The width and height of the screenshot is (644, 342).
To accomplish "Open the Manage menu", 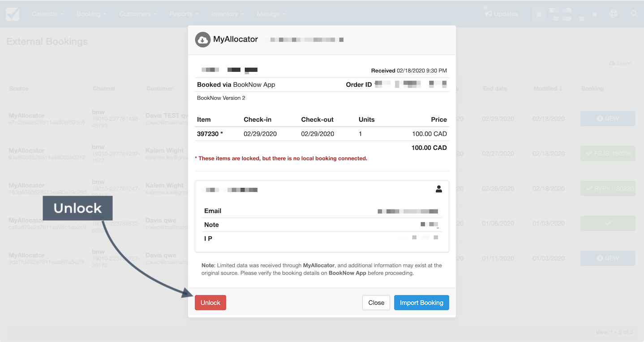I will 271,14.
